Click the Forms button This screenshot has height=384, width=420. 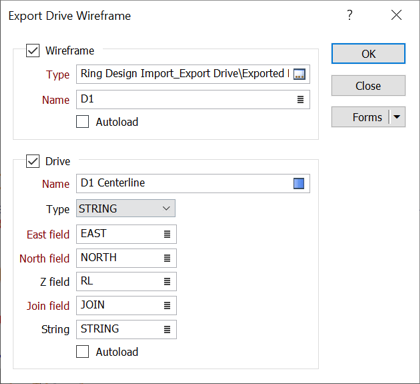click(360, 117)
